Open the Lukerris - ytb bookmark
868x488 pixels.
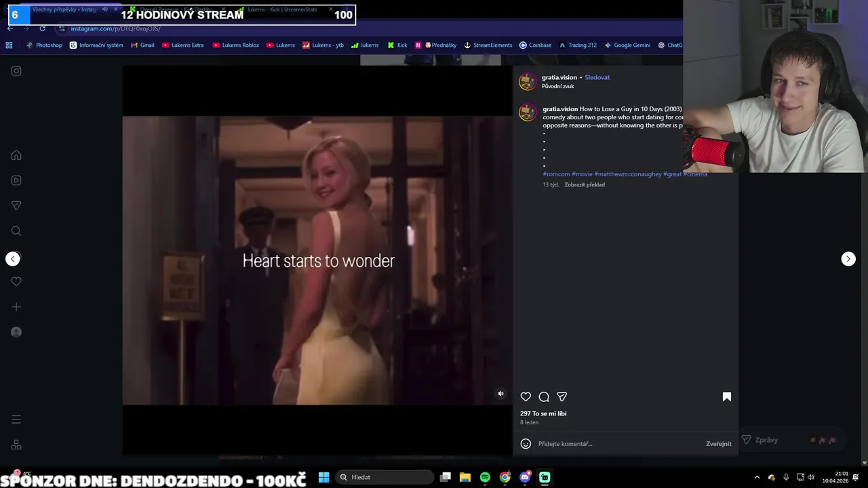[x=323, y=45]
